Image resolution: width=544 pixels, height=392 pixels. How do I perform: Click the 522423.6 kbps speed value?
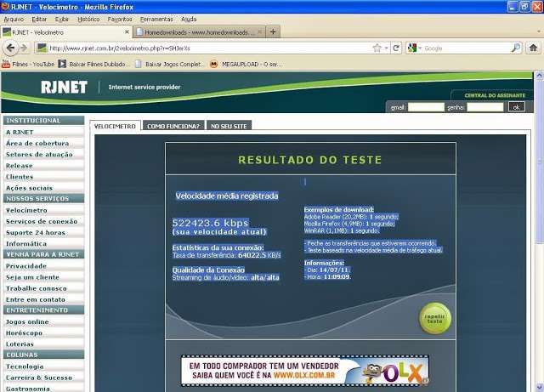click(210, 223)
